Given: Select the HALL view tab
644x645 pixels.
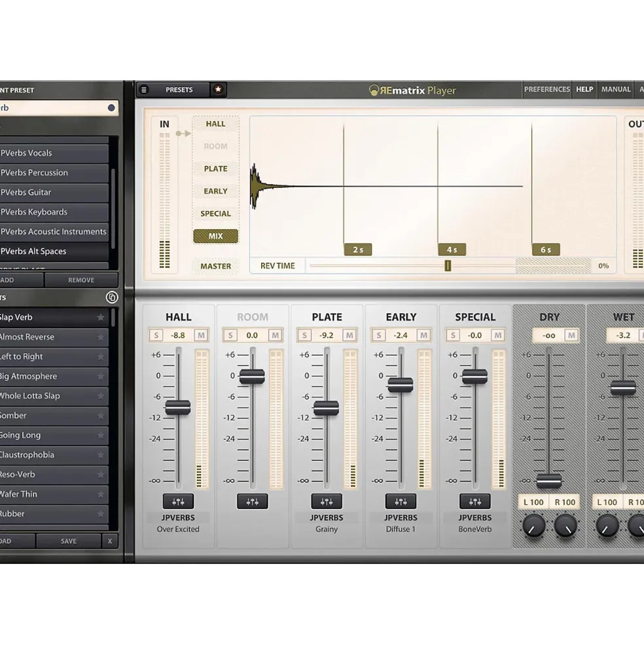Looking at the screenshot, I should click(215, 124).
